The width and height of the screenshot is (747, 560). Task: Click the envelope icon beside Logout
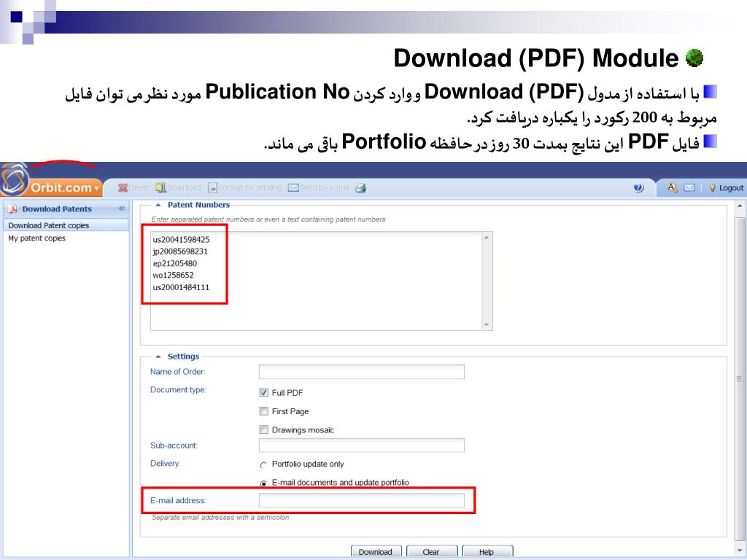click(x=689, y=187)
